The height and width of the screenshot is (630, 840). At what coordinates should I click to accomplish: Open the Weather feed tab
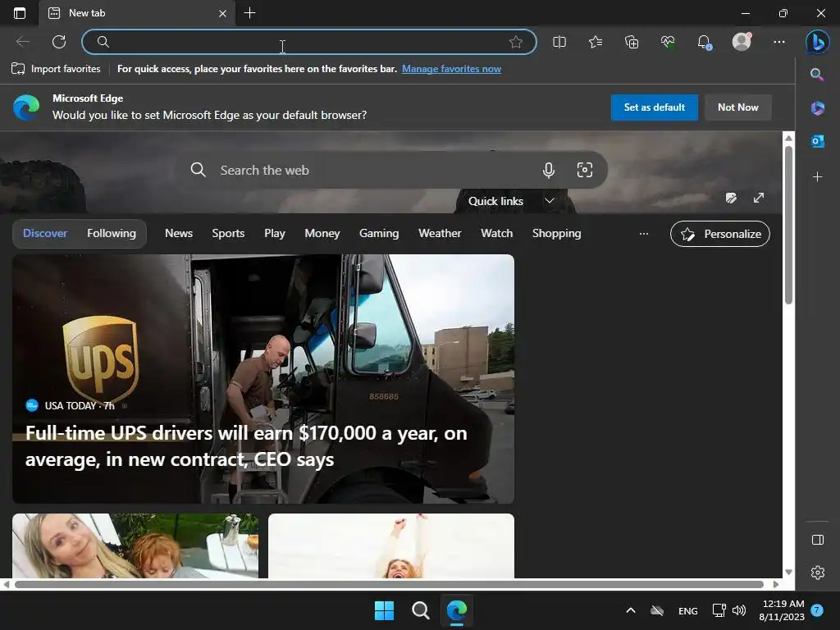[440, 233]
